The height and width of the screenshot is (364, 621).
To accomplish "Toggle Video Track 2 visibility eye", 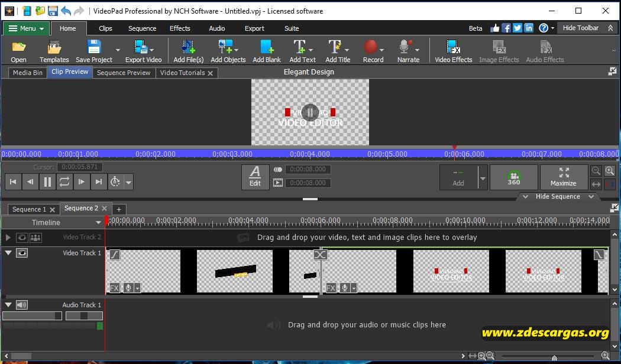I will tap(22, 238).
